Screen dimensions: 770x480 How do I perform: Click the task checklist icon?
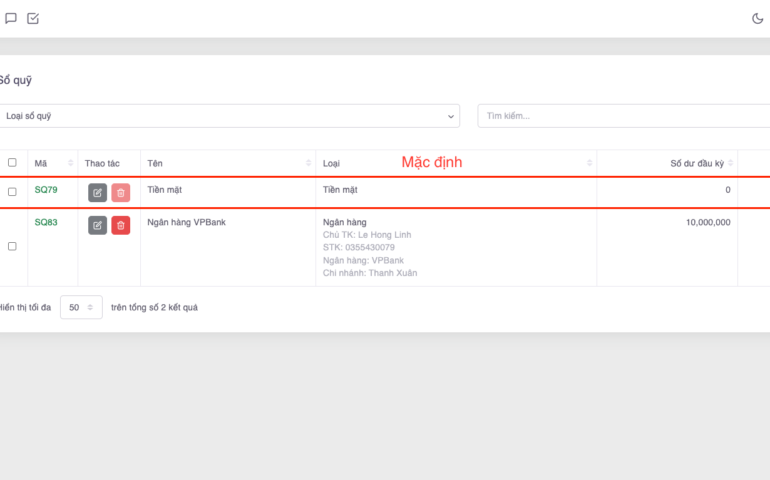click(33, 18)
